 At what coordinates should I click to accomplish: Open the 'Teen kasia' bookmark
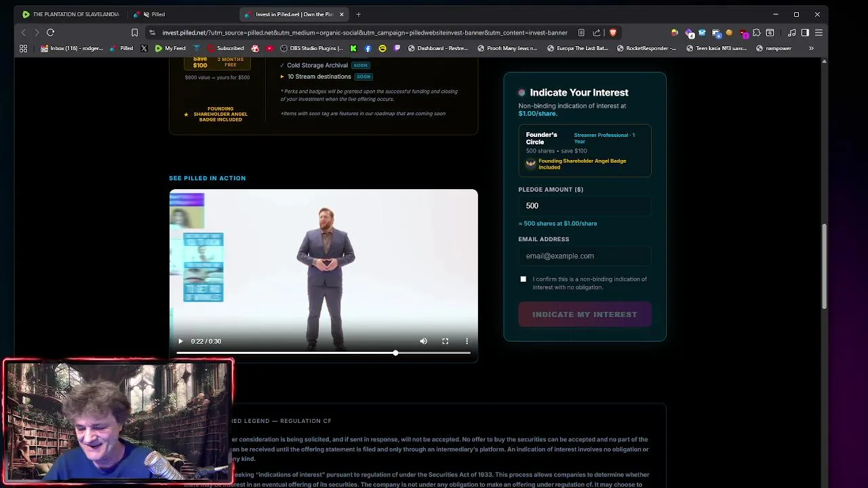point(717,48)
